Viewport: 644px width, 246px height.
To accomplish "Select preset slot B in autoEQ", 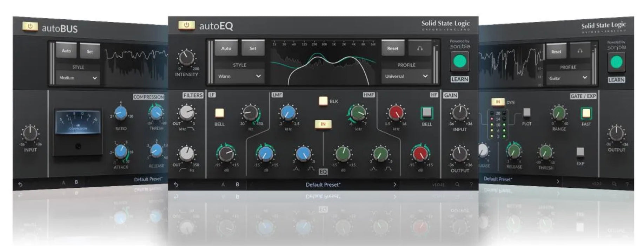I will (238, 184).
